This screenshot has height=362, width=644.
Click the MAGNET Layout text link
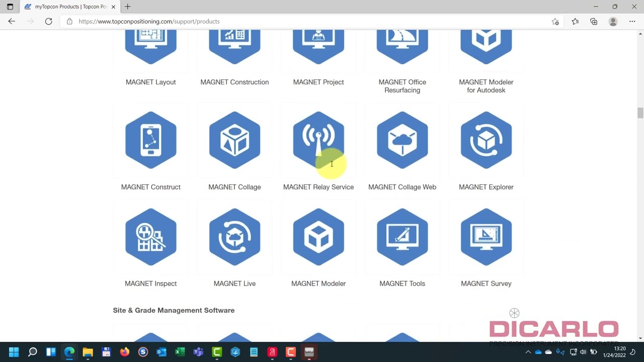[151, 82]
